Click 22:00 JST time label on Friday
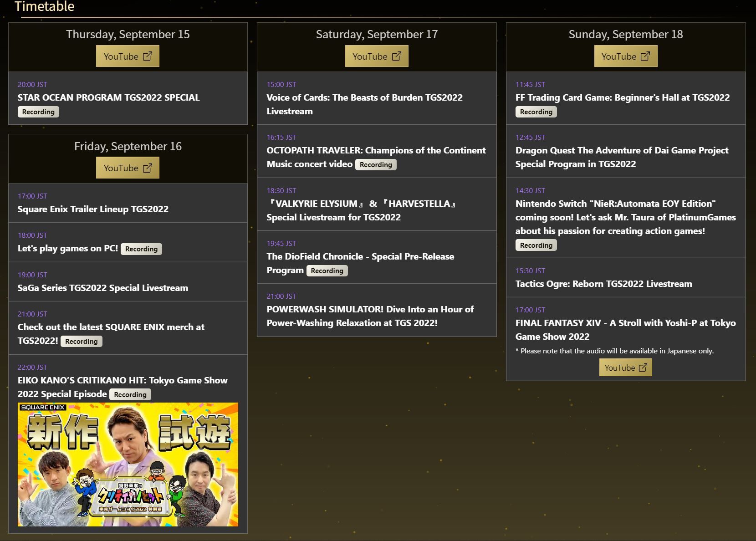The width and height of the screenshot is (756, 541). [x=32, y=367]
